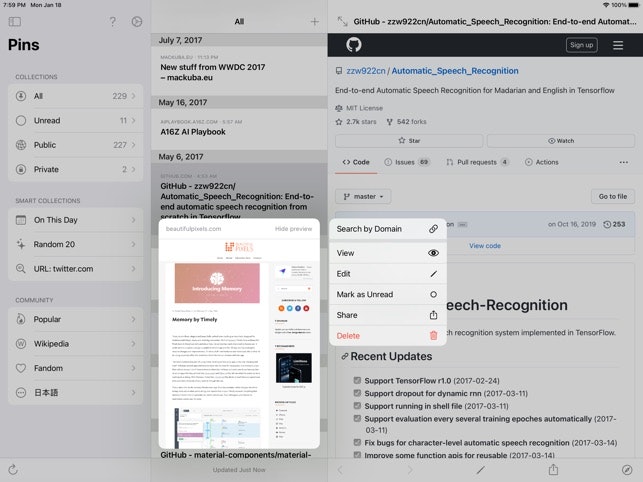Toggle checkbox for Support evaluation every several epoches
The image size is (643, 482).
coord(357,418)
